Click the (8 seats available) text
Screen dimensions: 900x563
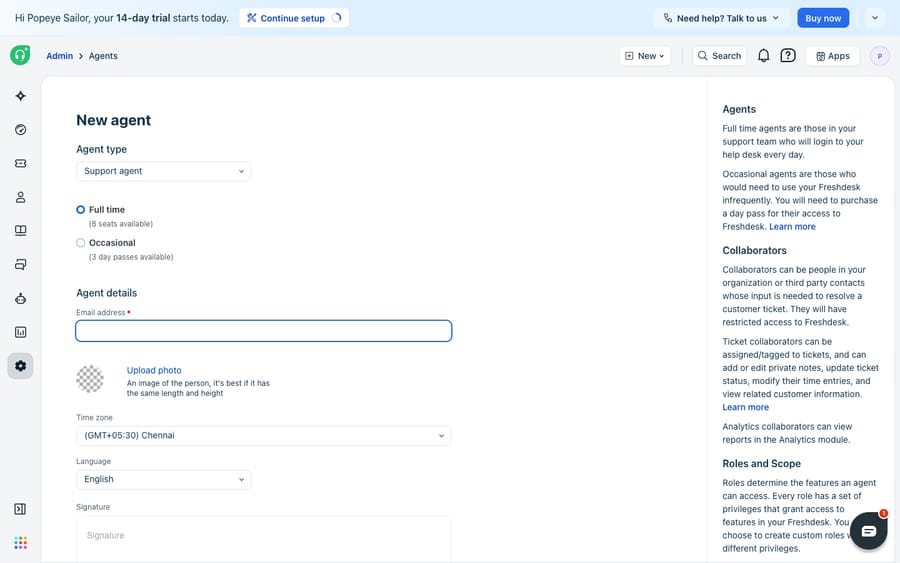pos(121,224)
